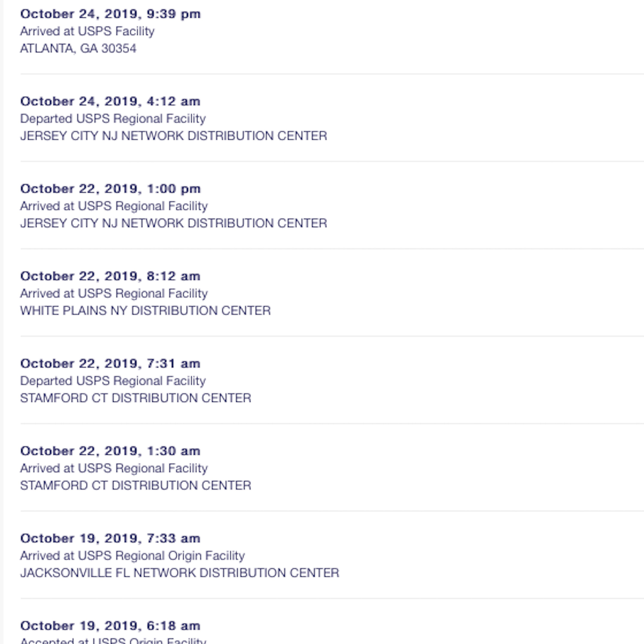Screen dimensions: 644x644
Task: Click the October 24, 2019, 4:12 am timestamp
Action: coord(110,102)
